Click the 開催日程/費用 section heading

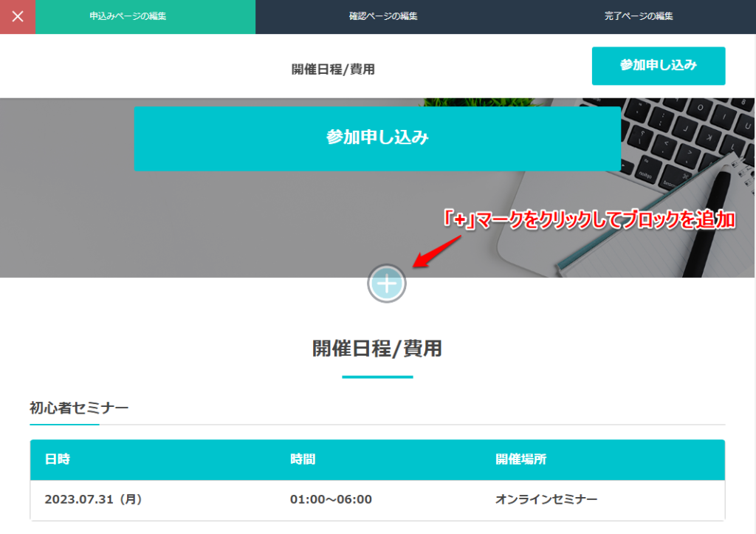pos(377,349)
